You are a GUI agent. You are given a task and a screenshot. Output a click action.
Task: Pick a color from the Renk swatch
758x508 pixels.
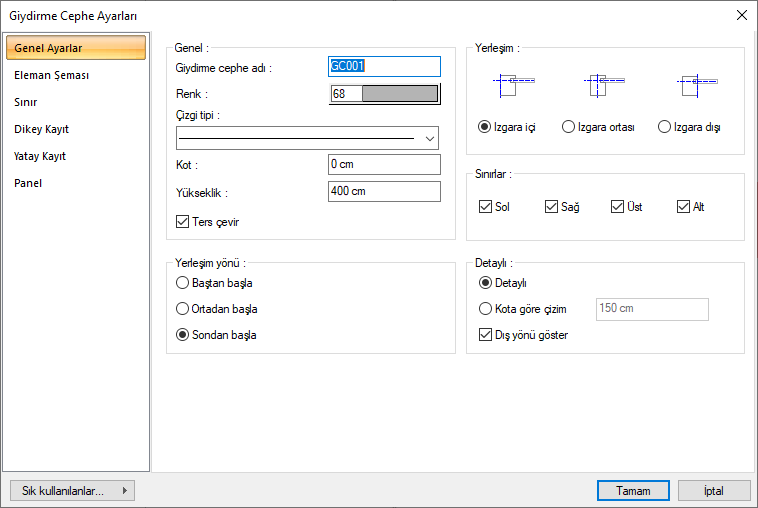(x=399, y=94)
